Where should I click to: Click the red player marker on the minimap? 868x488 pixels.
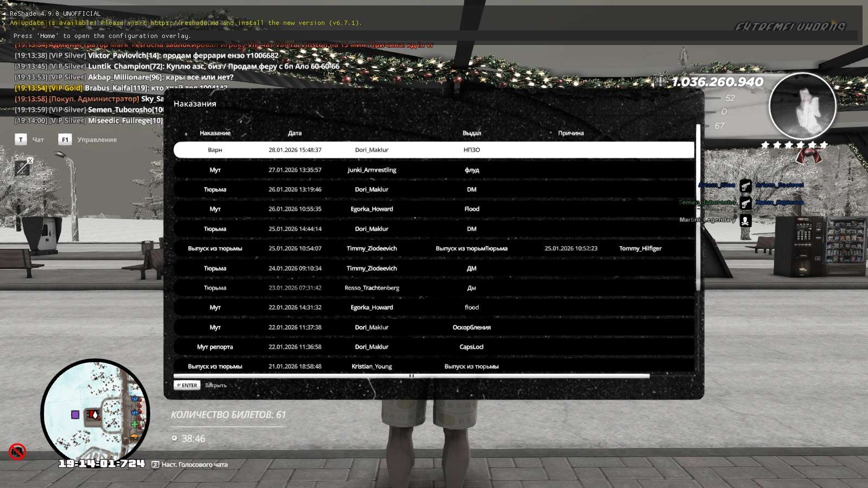click(x=93, y=415)
